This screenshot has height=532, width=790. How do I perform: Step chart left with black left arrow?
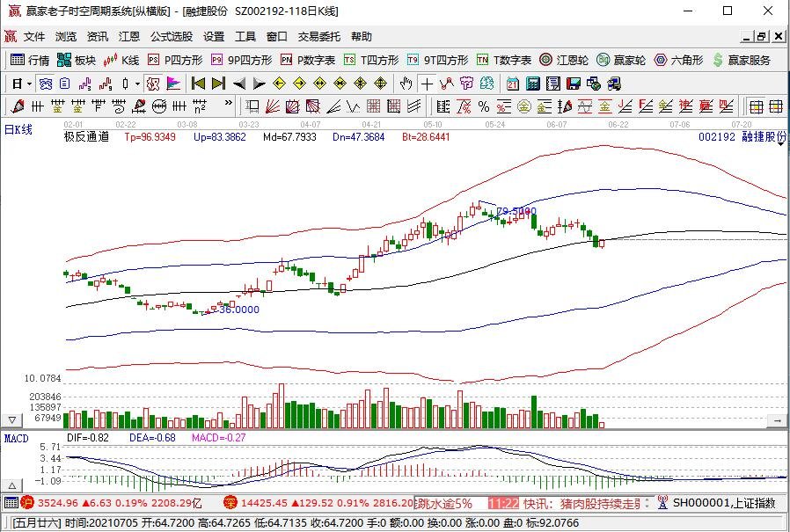tap(238, 84)
